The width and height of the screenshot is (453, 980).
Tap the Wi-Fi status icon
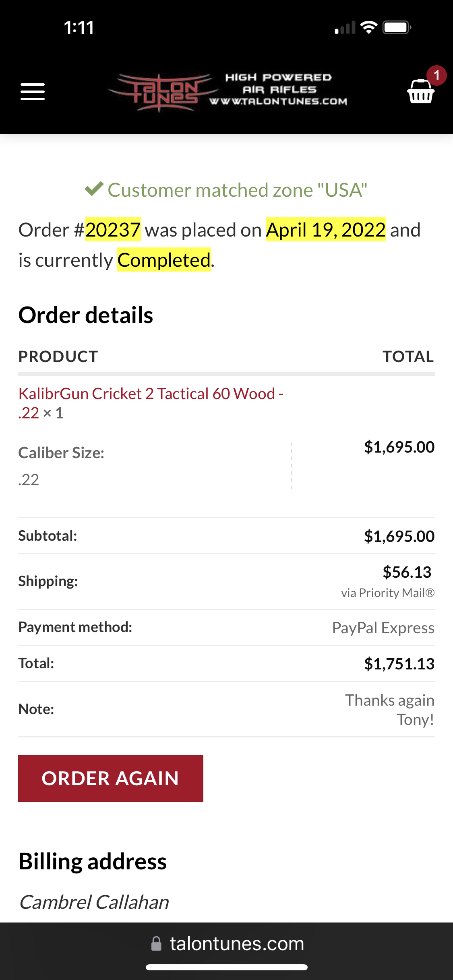tap(368, 27)
